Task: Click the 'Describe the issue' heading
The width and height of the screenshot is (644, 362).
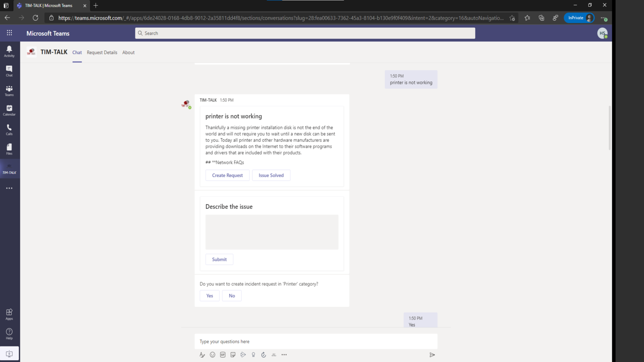Action: tap(229, 206)
